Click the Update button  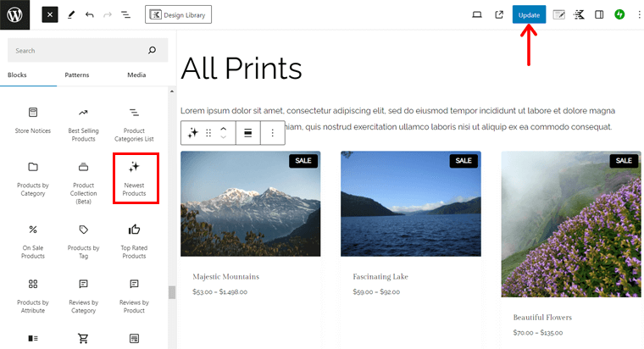coord(529,14)
